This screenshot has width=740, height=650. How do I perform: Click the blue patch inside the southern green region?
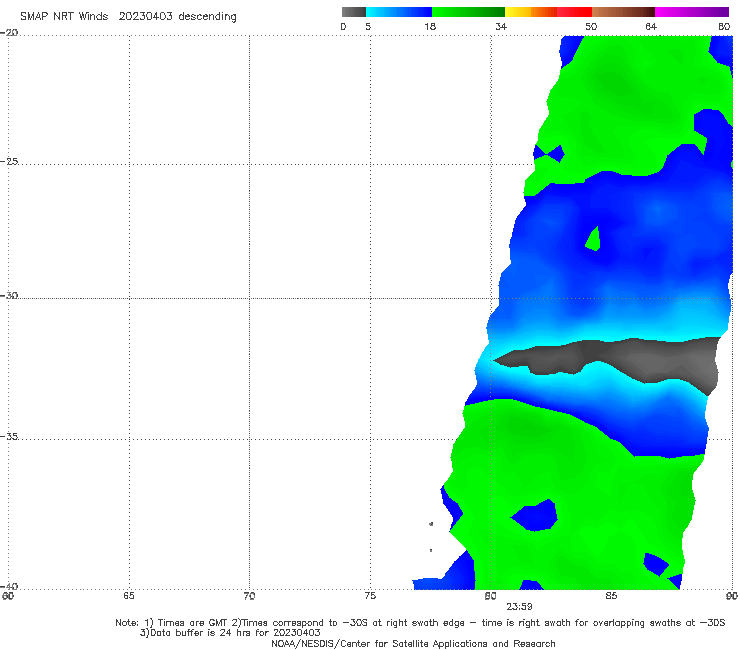536,515
